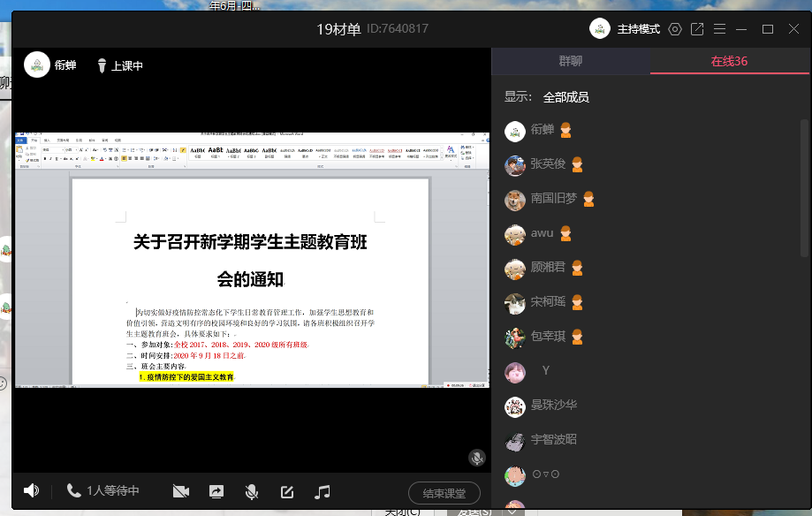The image size is (812, 516).
Task: Click the music note icon
Action: (x=323, y=491)
